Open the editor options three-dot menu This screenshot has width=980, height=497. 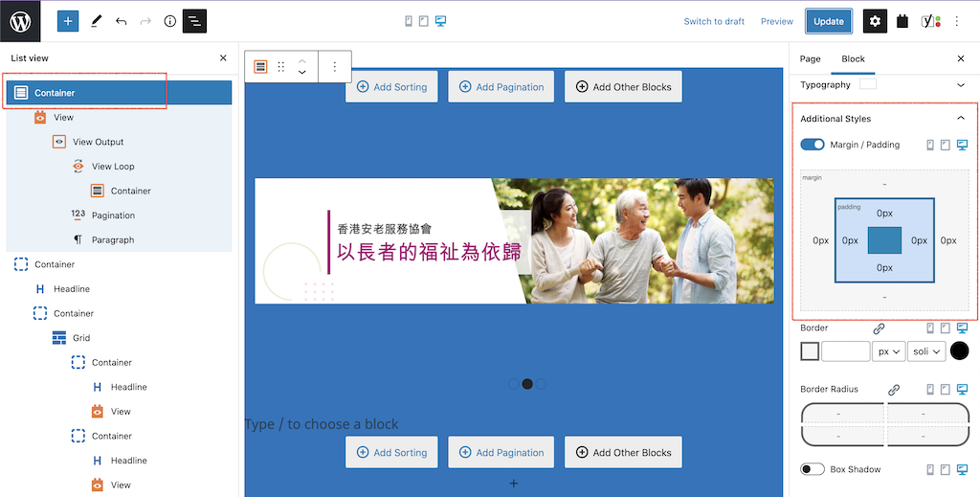(x=956, y=21)
